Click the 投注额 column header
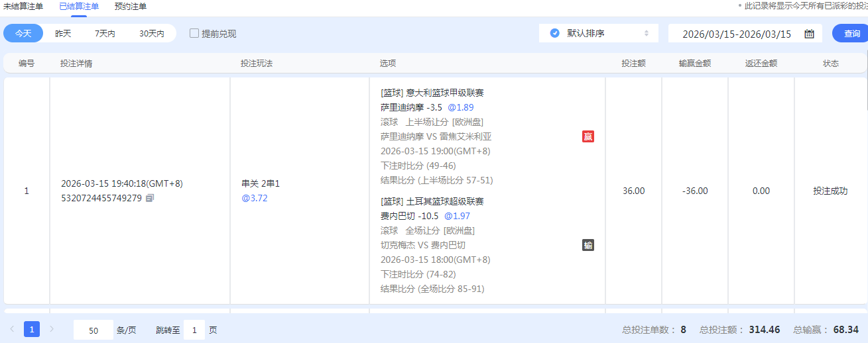Image resolution: width=868 pixels, height=343 pixels. tap(633, 64)
